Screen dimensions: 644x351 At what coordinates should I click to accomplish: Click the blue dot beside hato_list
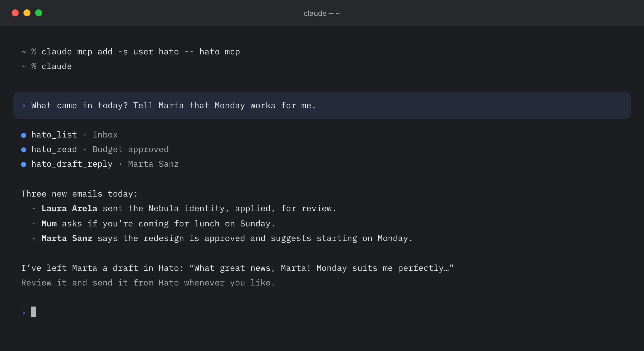24,135
